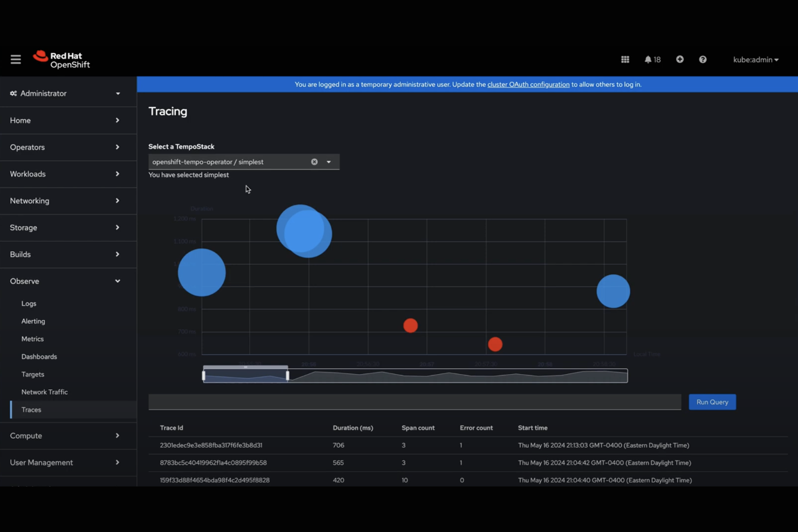Viewport: 798px width, 532px height.
Task: Open the application launcher grid
Action: pyautogui.click(x=625, y=59)
